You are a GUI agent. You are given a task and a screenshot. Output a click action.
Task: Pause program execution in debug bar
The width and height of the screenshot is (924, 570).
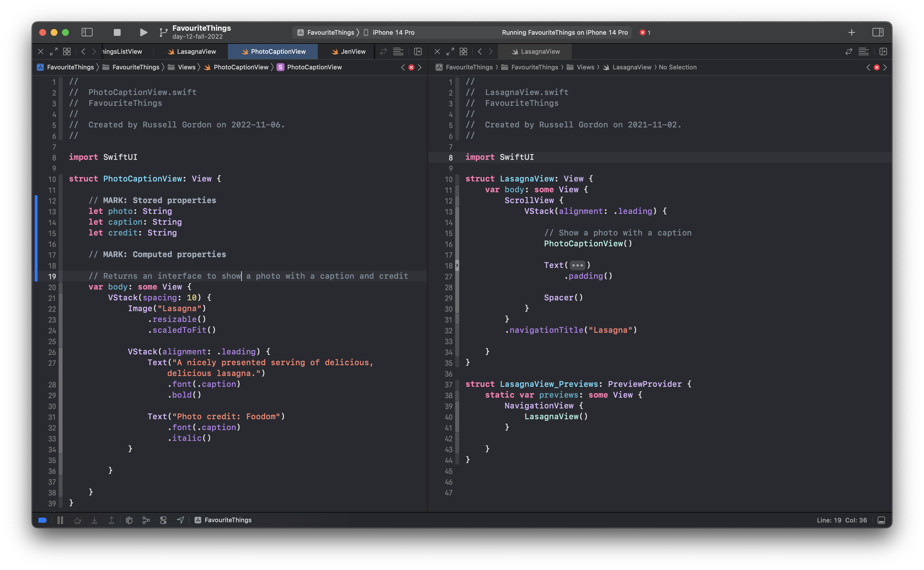[x=60, y=520]
